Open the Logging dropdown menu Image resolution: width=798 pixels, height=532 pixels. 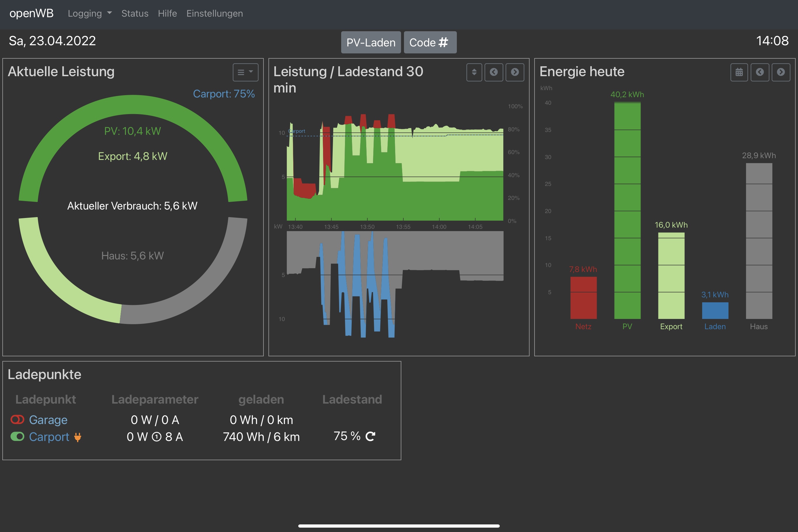(x=90, y=14)
